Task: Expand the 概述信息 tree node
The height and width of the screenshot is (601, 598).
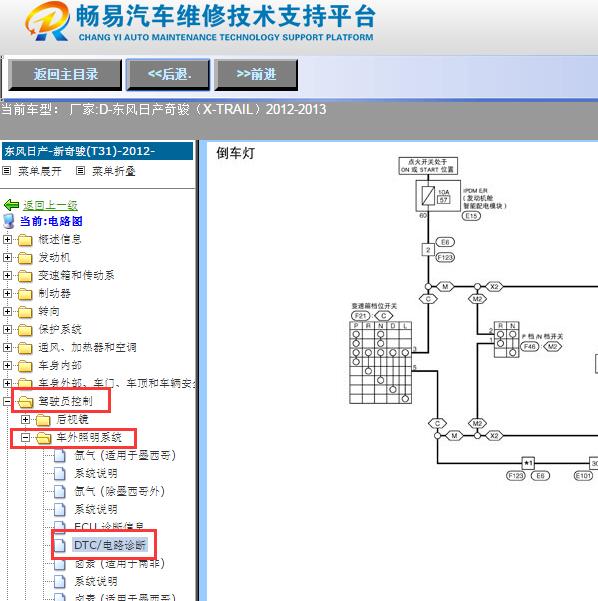Action: click(7, 240)
